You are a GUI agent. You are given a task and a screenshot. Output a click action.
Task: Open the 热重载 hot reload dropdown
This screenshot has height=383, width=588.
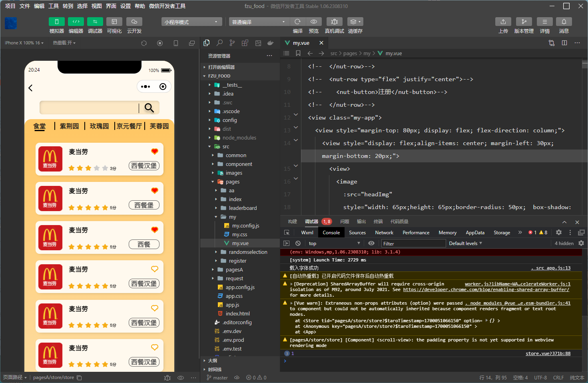tap(64, 43)
